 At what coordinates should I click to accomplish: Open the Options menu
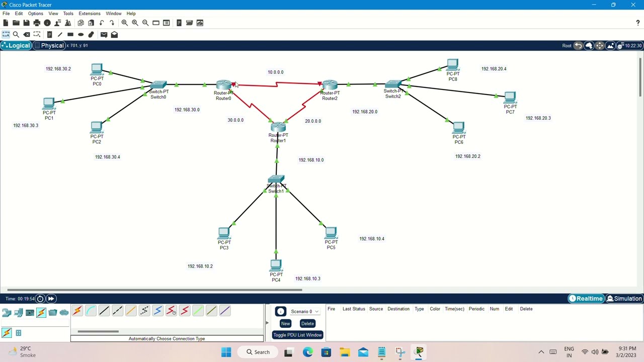[35, 14]
